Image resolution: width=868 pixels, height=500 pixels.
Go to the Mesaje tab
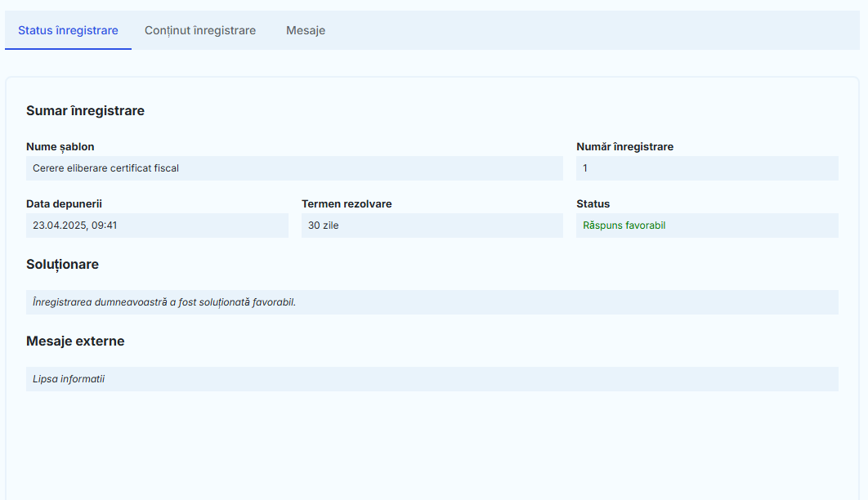click(306, 30)
